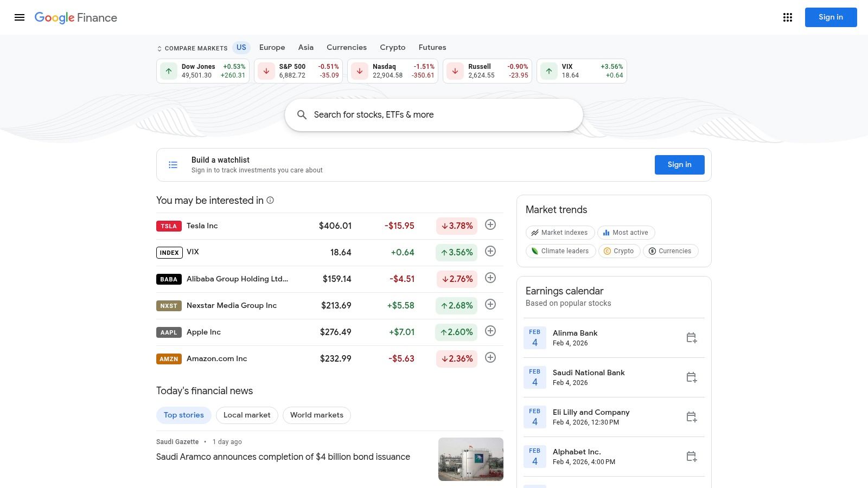868x488 pixels.
Task: Open Saudi Aramco bond issuance headline
Action: 283,457
